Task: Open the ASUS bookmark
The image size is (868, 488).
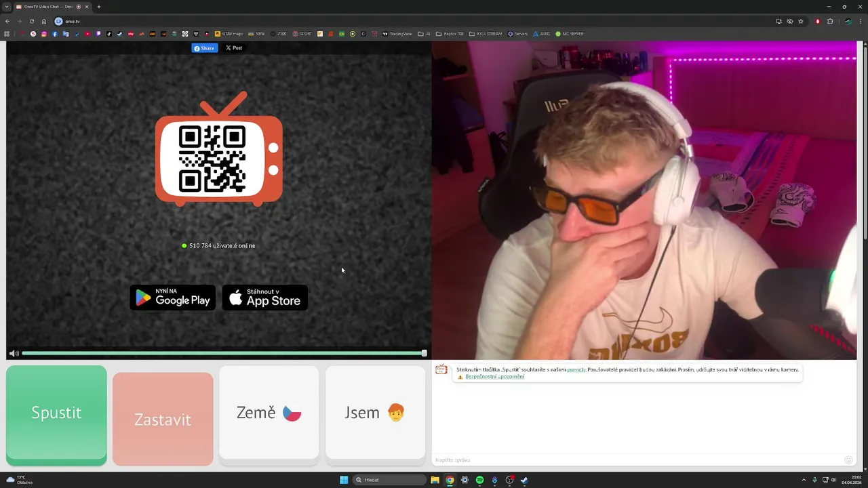Action: tap(541, 34)
